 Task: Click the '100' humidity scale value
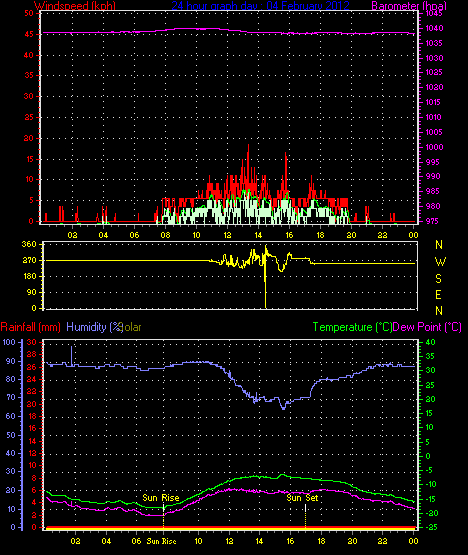[9, 342]
